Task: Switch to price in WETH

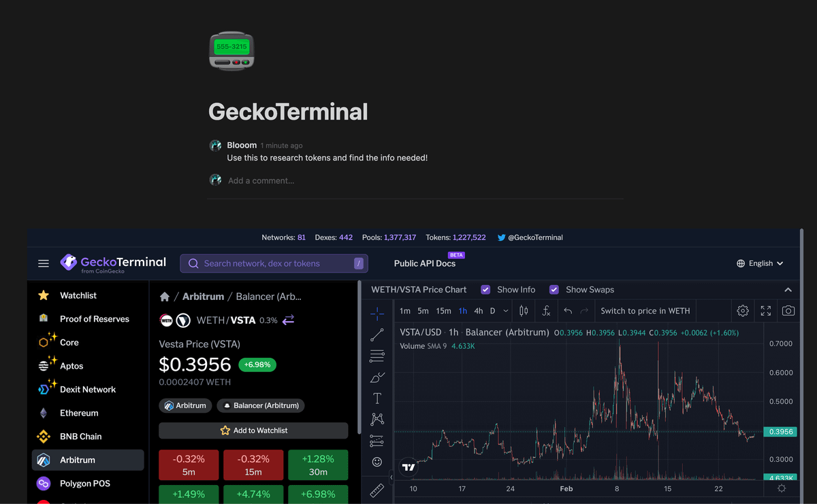Action: coord(645,311)
